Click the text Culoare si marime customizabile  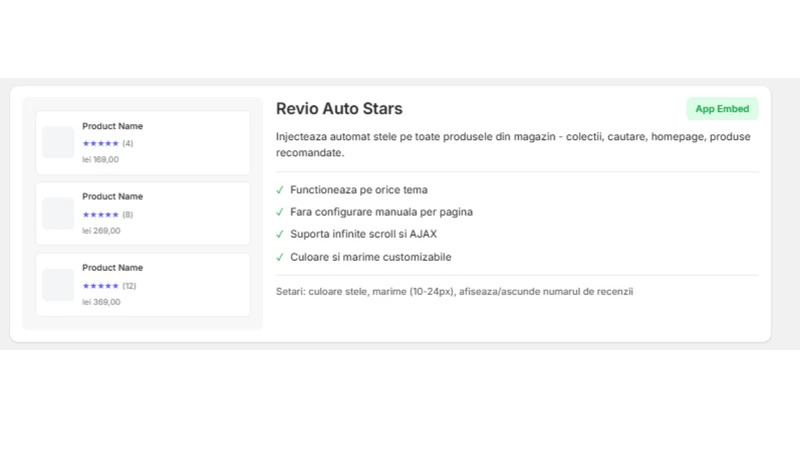coord(371,257)
